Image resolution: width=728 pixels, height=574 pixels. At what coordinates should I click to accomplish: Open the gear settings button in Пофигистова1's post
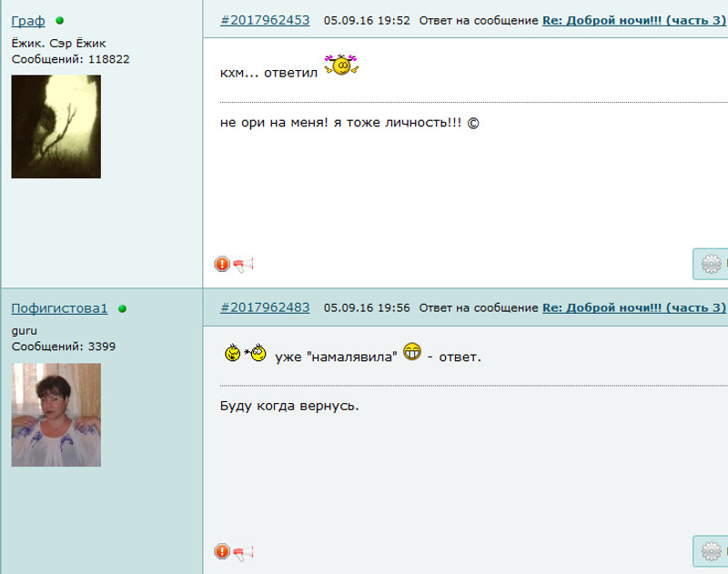711,551
